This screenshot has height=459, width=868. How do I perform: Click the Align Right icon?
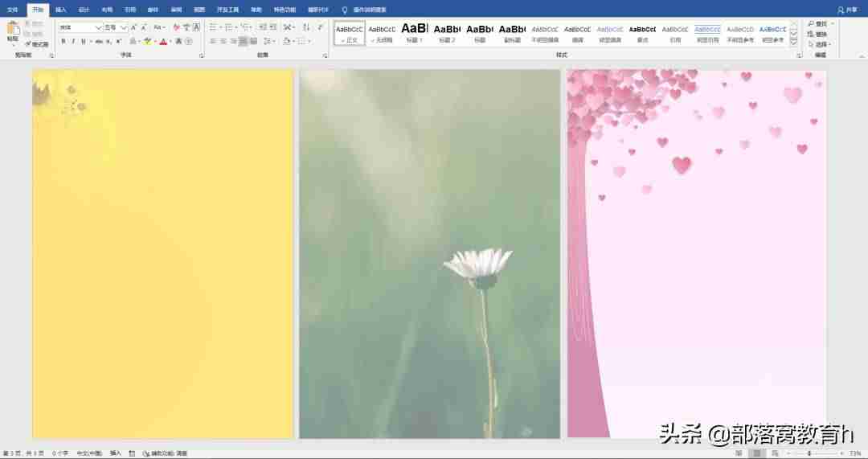(x=233, y=42)
